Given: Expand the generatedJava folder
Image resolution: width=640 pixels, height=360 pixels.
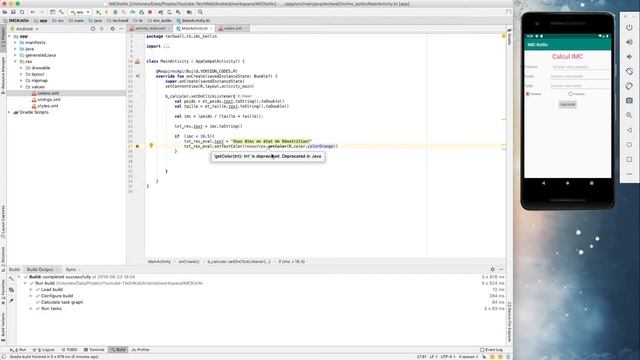Looking at the screenshot, I should [16, 55].
